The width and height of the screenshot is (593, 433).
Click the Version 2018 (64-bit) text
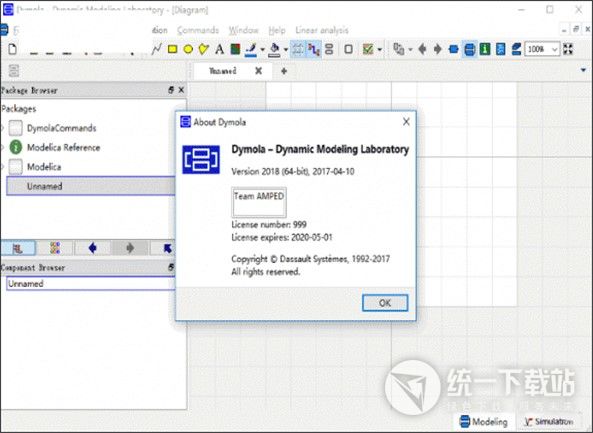(293, 171)
